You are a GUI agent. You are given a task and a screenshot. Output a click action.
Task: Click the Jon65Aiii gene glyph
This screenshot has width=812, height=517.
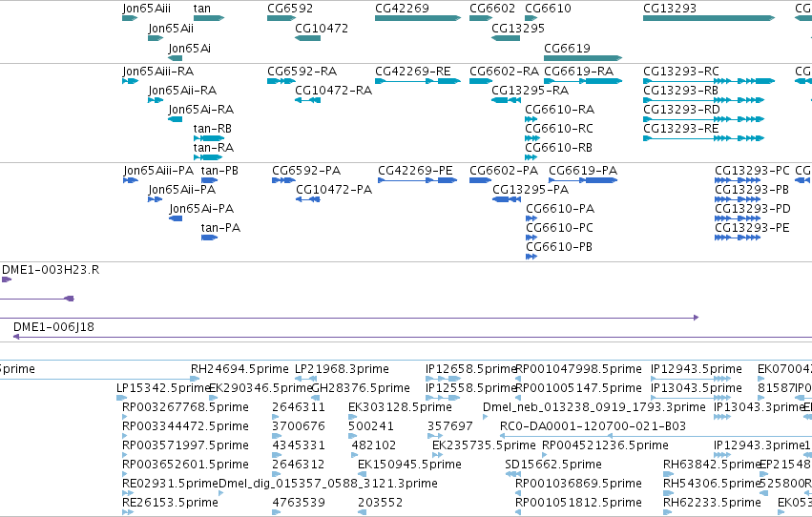(x=130, y=18)
